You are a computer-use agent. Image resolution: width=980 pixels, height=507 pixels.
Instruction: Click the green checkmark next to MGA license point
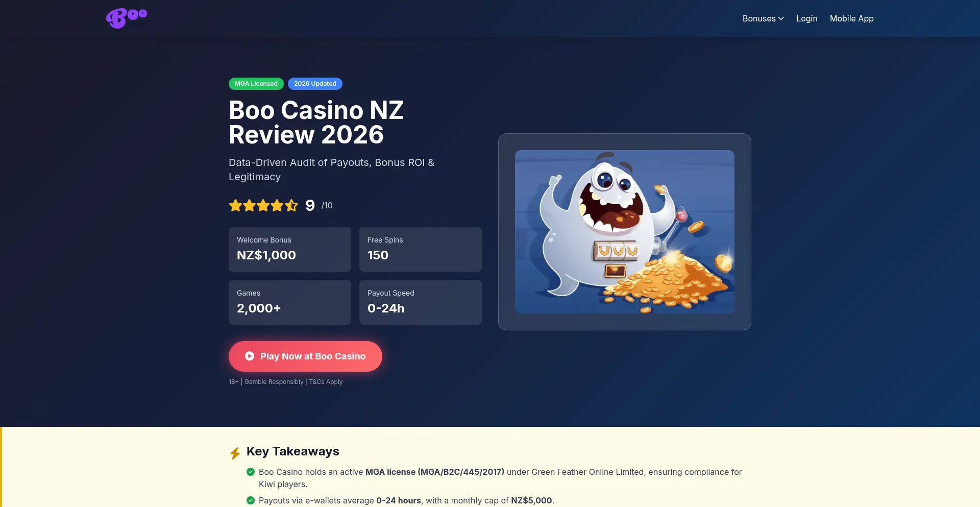[x=251, y=471]
